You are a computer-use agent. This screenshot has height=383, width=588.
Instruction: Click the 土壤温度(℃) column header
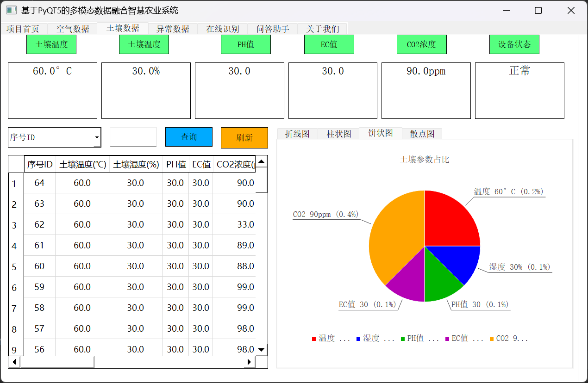tap(82, 164)
